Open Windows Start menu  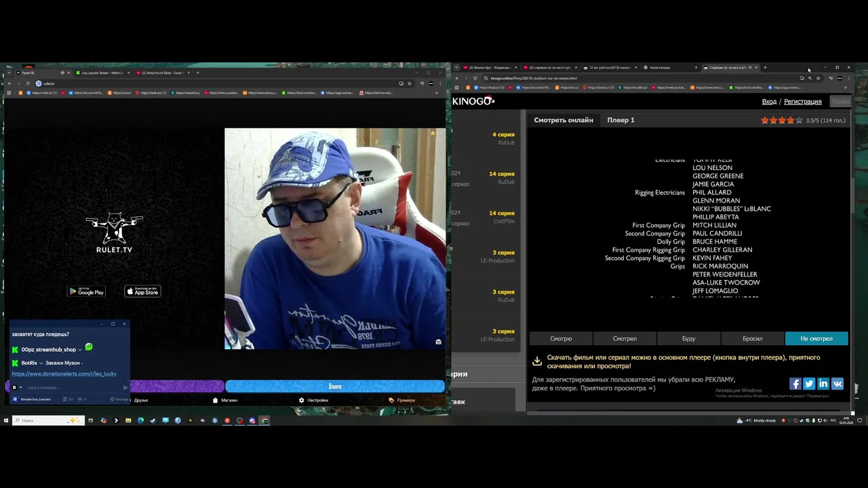pos(6,420)
